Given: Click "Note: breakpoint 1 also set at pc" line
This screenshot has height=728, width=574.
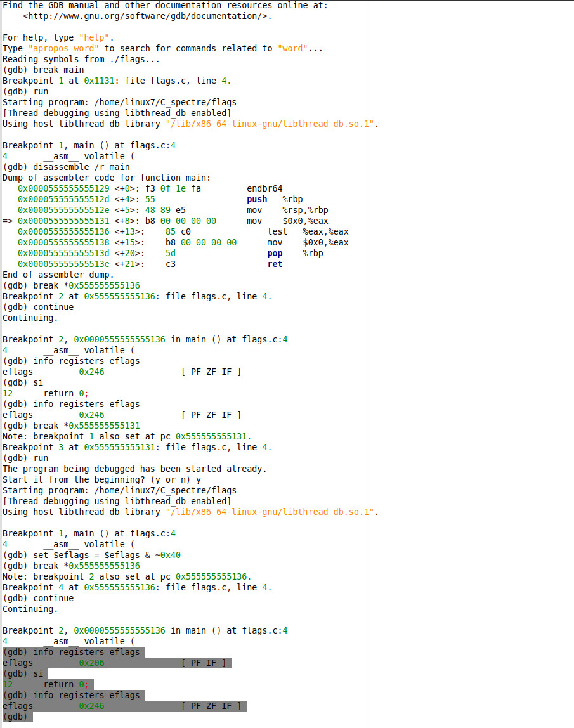Looking at the screenshot, I should (x=127, y=436).
